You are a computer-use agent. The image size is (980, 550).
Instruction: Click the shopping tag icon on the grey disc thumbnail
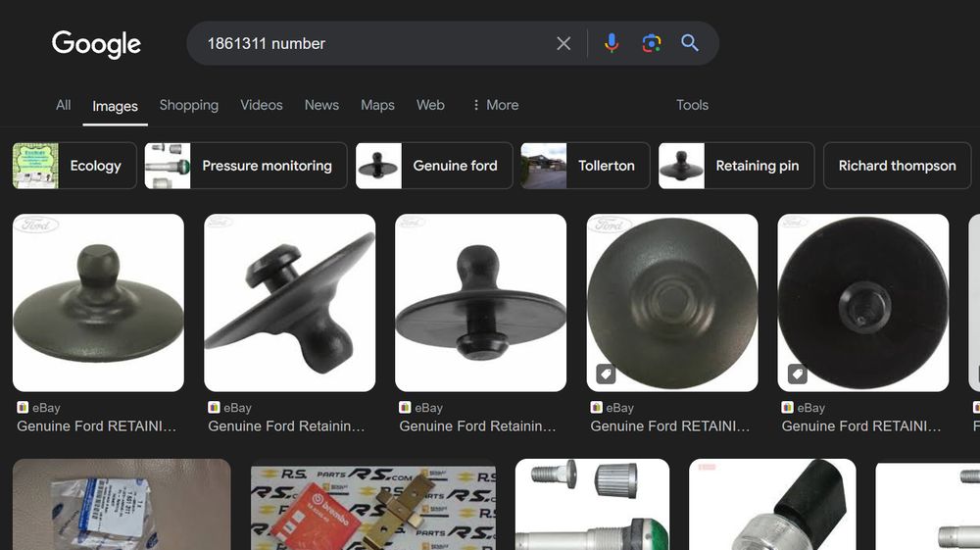pyautogui.click(x=606, y=374)
